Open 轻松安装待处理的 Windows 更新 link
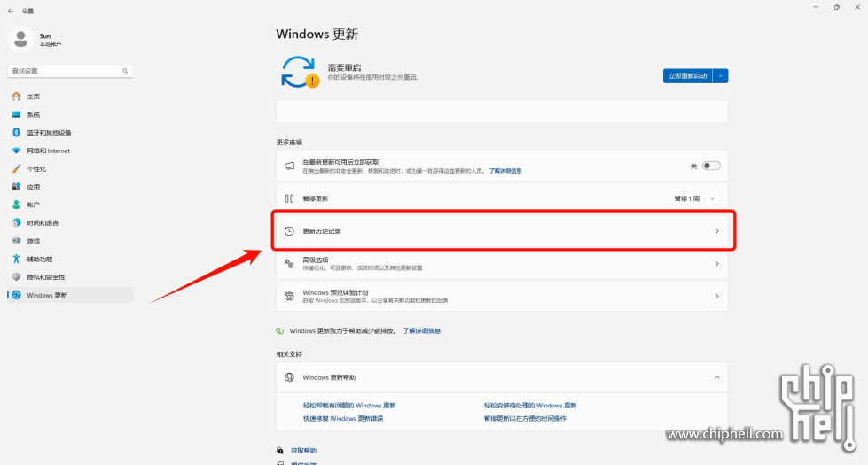The width and height of the screenshot is (868, 465). 530,406
